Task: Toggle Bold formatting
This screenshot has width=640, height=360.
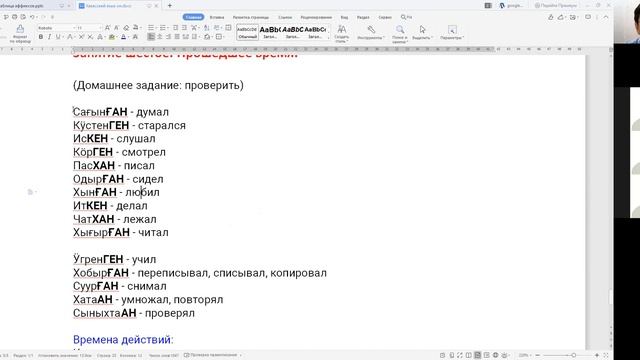Action: (41, 37)
